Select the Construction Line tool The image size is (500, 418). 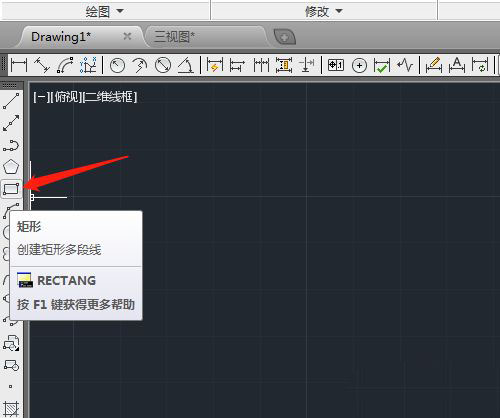[x=11, y=123]
